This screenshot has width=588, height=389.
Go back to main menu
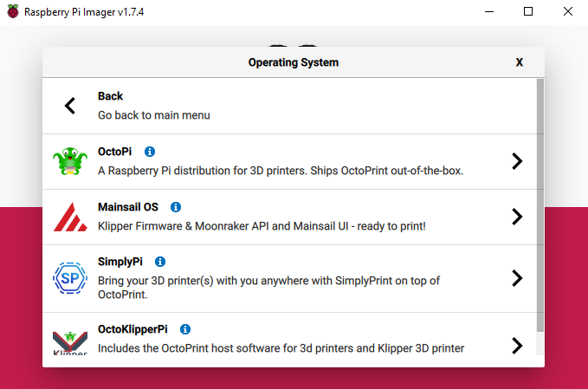pos(154,114)
